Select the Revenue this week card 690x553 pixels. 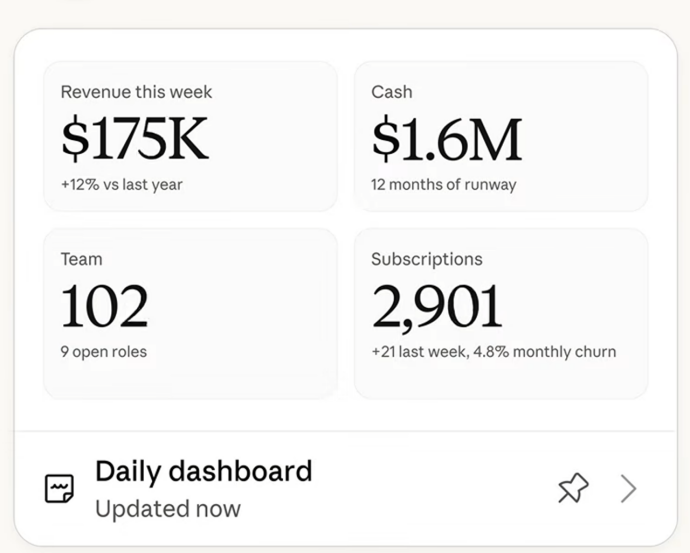click(191, 136)
